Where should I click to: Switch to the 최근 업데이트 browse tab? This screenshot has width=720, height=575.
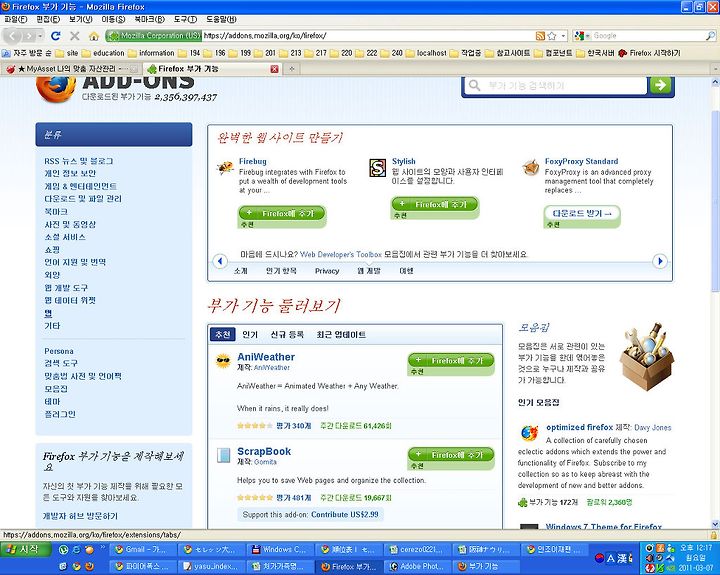point(341,334)
